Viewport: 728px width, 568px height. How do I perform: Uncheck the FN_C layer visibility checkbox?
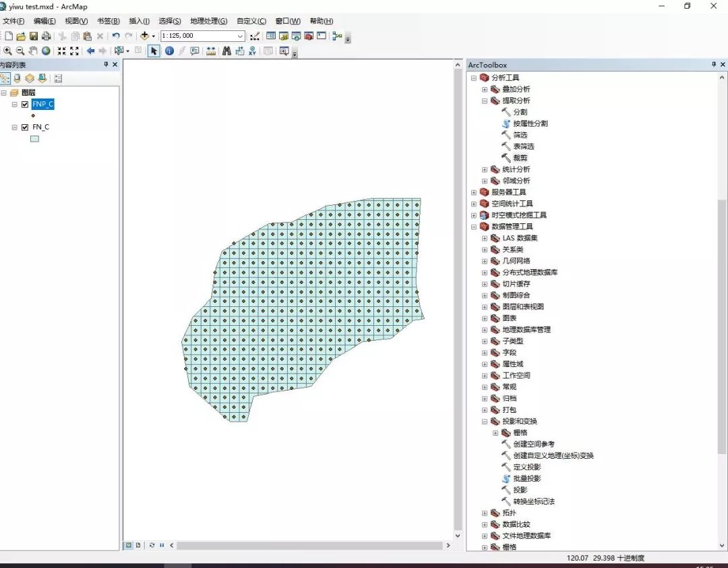tap(25, 127)
